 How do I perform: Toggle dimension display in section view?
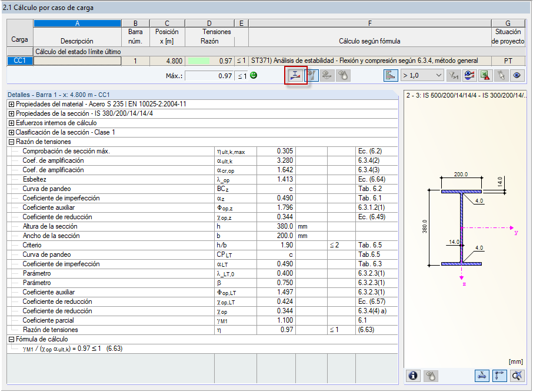482,376
